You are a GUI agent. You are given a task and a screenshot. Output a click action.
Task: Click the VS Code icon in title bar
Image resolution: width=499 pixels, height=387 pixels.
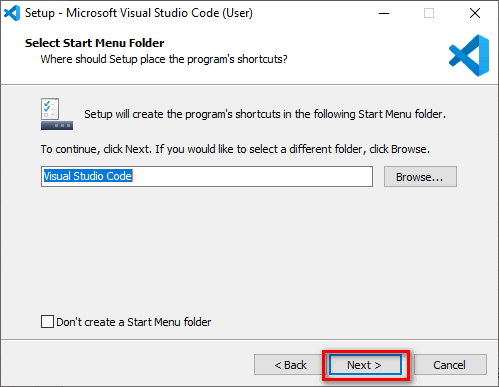coord(12,13)
